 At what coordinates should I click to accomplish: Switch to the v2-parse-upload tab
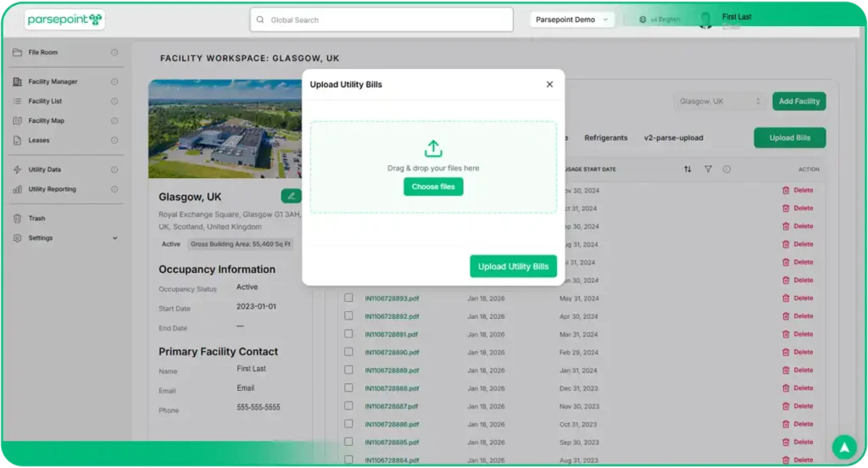tap(673, 137)
